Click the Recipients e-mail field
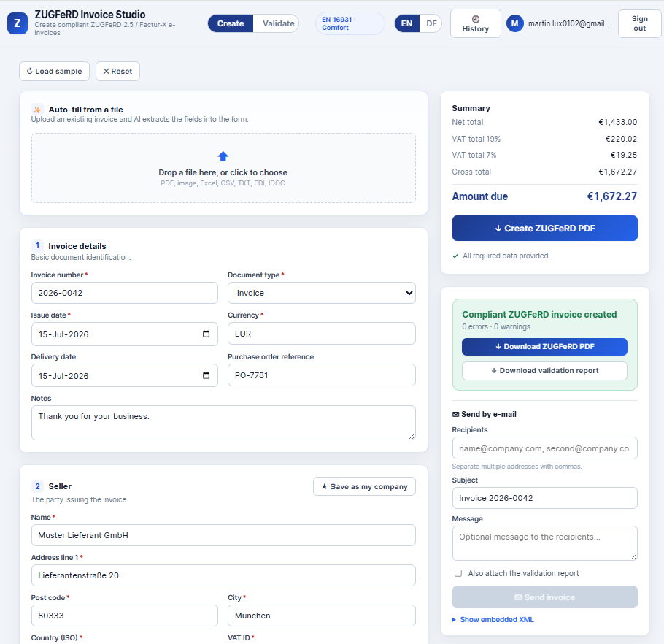Viewport: 664px width, 644px height. click(544, 448)
